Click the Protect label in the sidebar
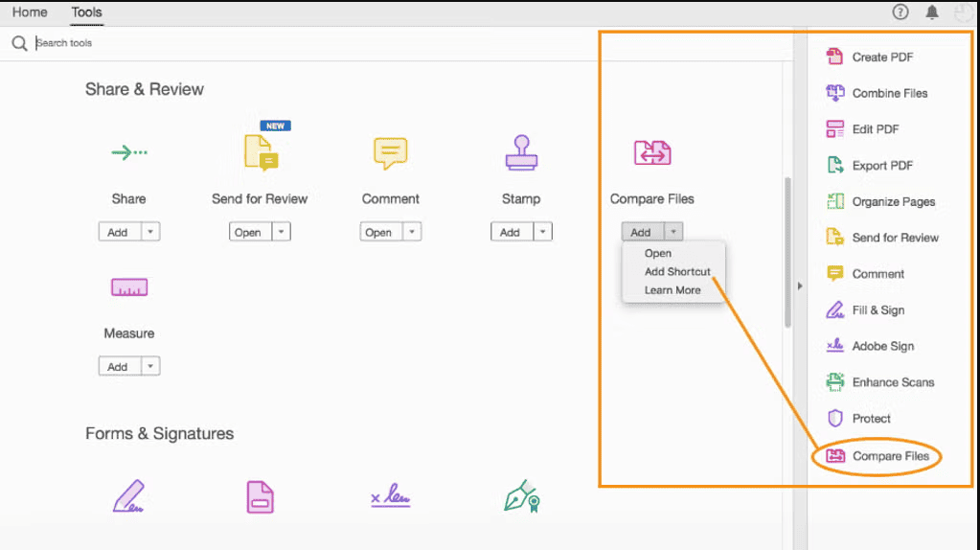Image resolution: width=980 pixels, height=550 pixels. point(871,419)
